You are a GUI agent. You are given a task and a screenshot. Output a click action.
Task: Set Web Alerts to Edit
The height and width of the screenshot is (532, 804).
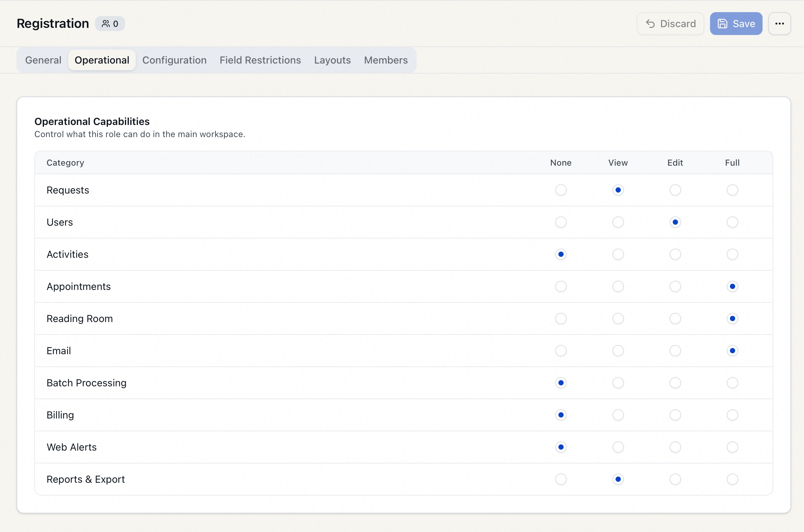[675, 447]
